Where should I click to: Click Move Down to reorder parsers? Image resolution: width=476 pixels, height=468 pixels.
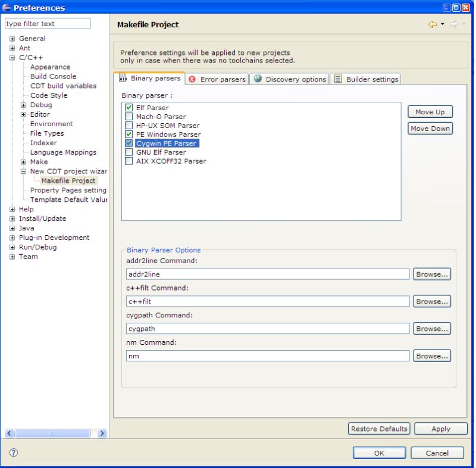[x=430, y=128]
